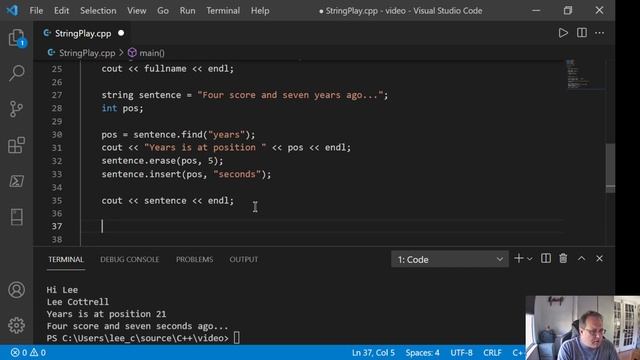Click terminal output 'Lee Cottrell'
640x360 pixels.
point(78,302)
